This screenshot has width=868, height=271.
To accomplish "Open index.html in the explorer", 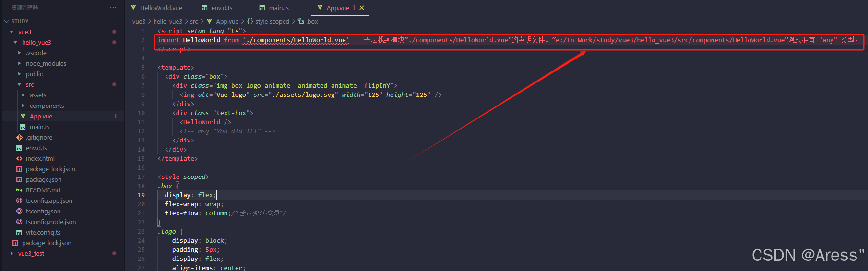I will [40, 158].
